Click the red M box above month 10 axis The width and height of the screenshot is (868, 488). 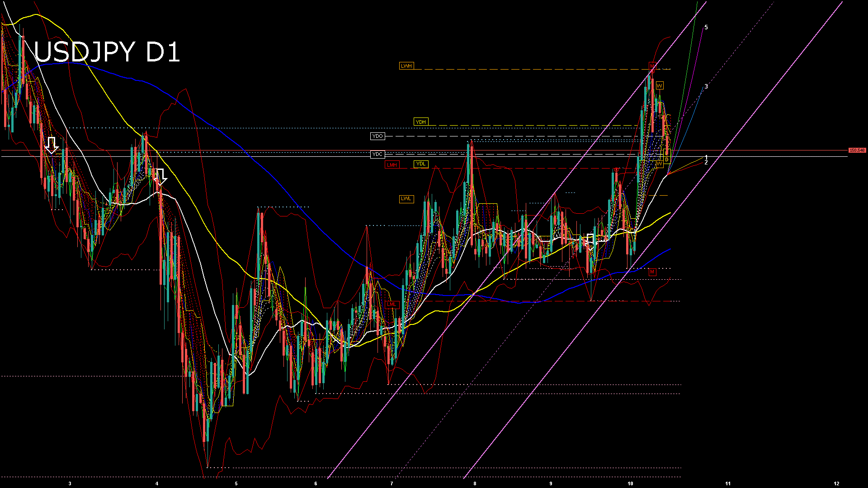coord(652,272)
